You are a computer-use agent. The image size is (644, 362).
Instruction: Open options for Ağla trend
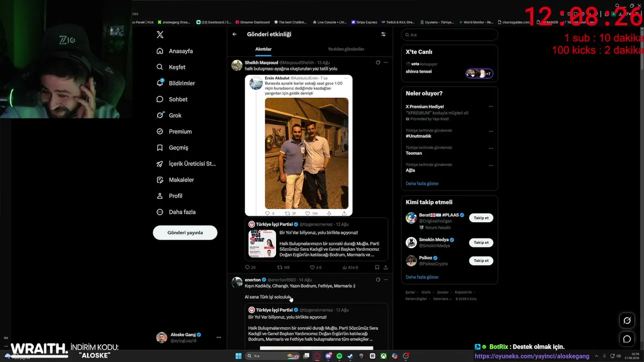[491, 165]
